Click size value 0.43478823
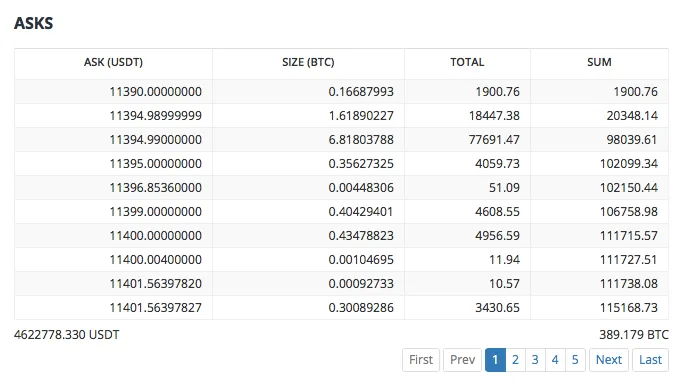 coord(361,236)
